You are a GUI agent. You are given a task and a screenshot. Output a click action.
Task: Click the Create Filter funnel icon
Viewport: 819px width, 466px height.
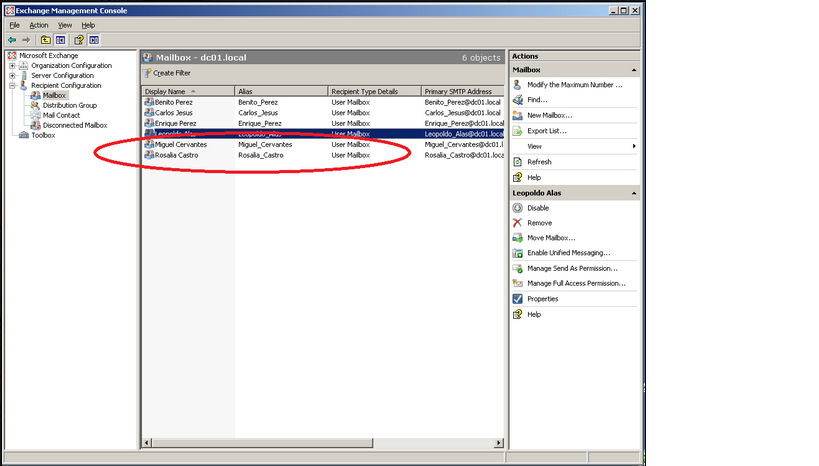pyautogui.click(x=148, y=73)
